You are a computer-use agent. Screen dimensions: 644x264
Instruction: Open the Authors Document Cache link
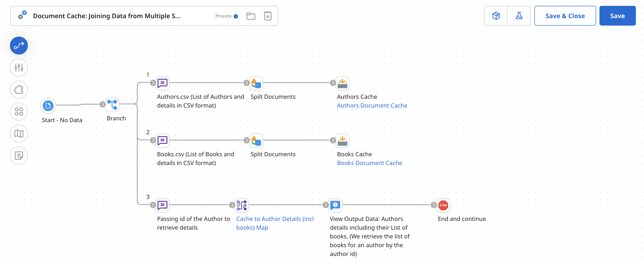click(372, 105)
